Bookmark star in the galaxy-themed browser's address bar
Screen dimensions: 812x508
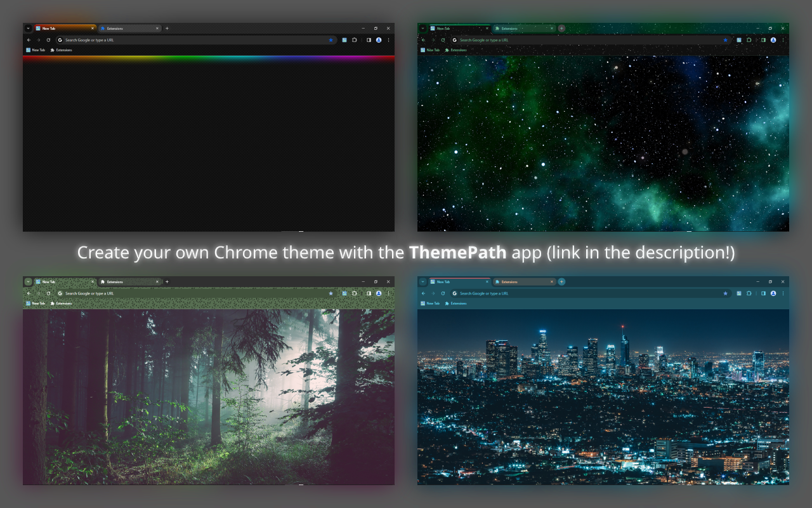[725, 40]
